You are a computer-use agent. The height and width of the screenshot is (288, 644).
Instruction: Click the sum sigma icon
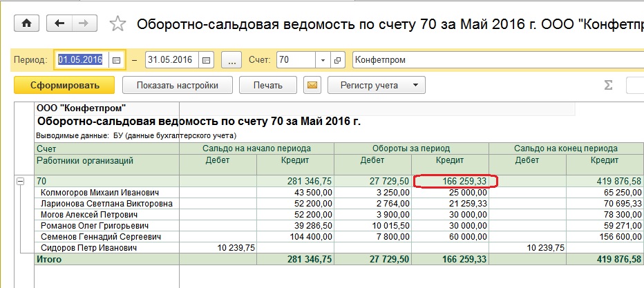tap(608, 86)
